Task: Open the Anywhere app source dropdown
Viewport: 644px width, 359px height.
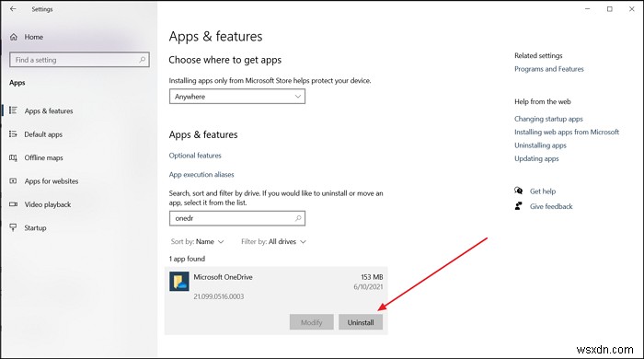Action: point(237,97)
